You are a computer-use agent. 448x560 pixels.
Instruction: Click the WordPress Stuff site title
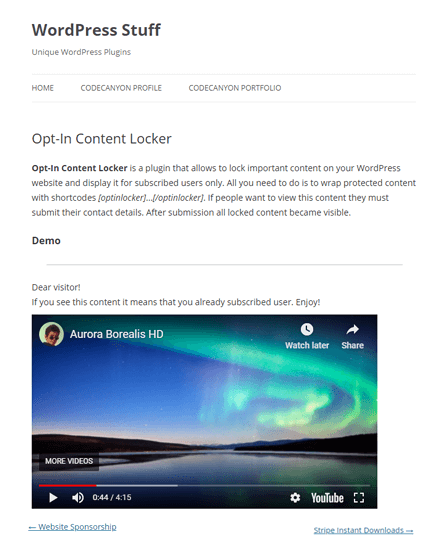point(96,30)
